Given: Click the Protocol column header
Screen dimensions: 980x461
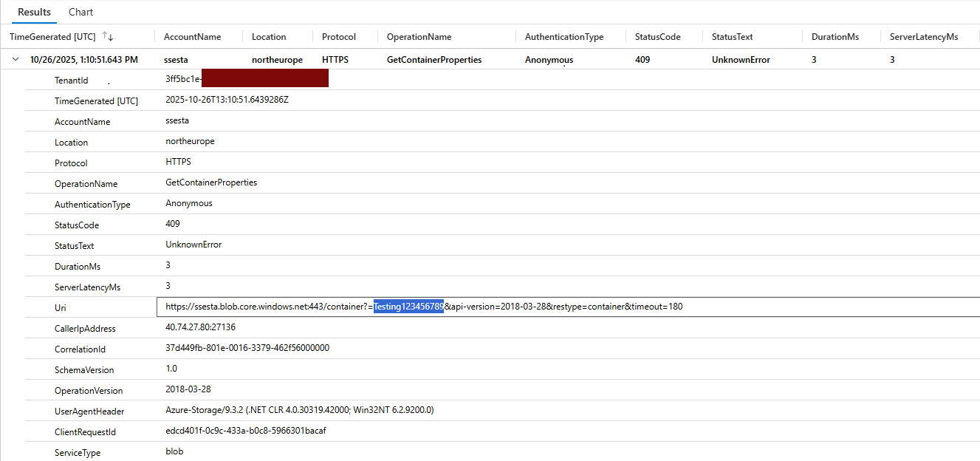Looking at the screenshot, I should 339,37.
